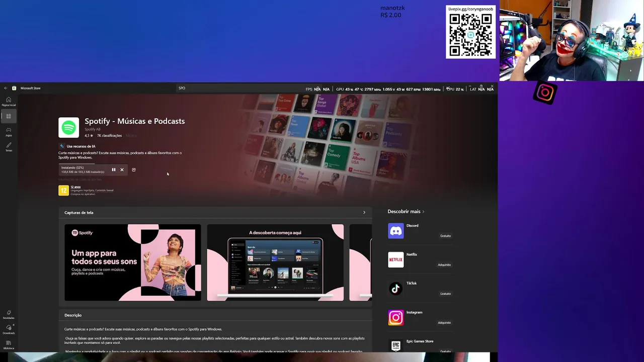Open Novidades in the sidebar
This screenshot has height=362, width=644.
point(9,315)
